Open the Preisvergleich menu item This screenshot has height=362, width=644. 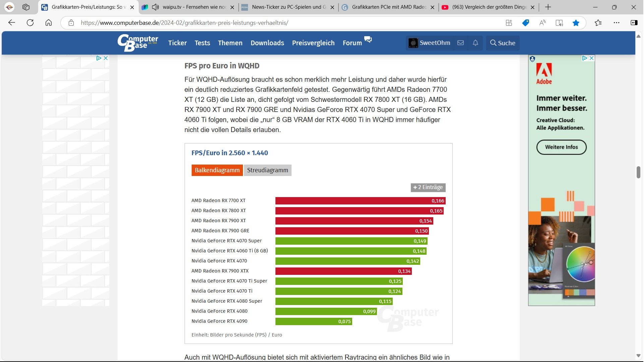(x=313, y=43)
